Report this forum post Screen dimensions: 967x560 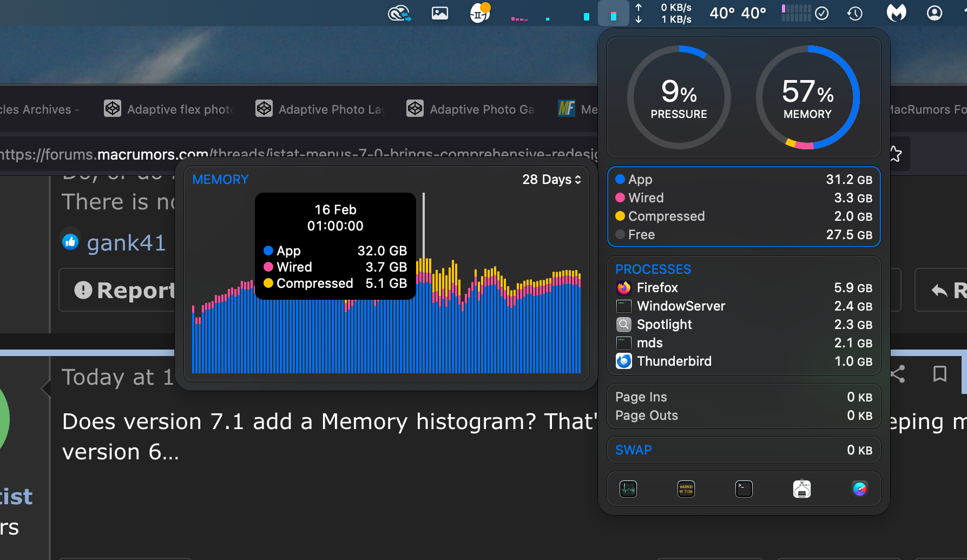coord(124,291)
